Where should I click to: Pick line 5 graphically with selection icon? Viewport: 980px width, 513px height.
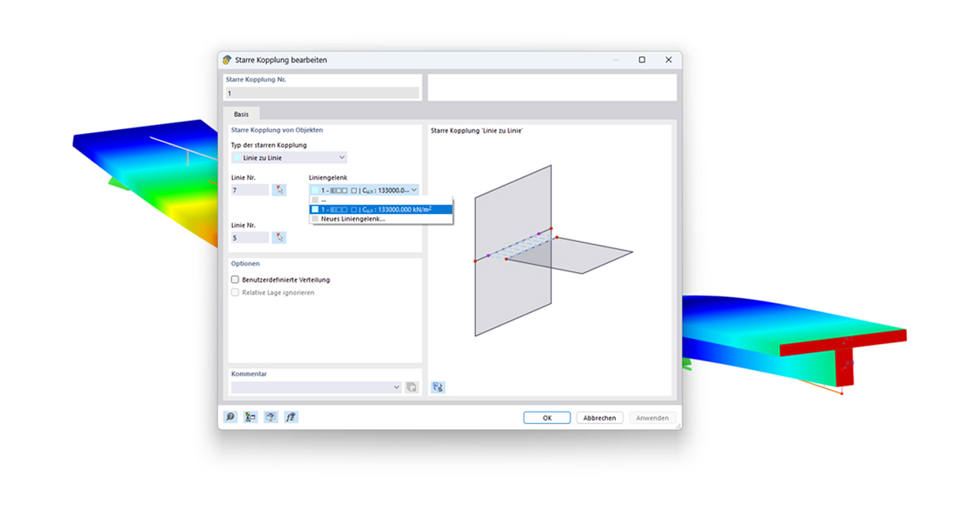tap(279, 238)
